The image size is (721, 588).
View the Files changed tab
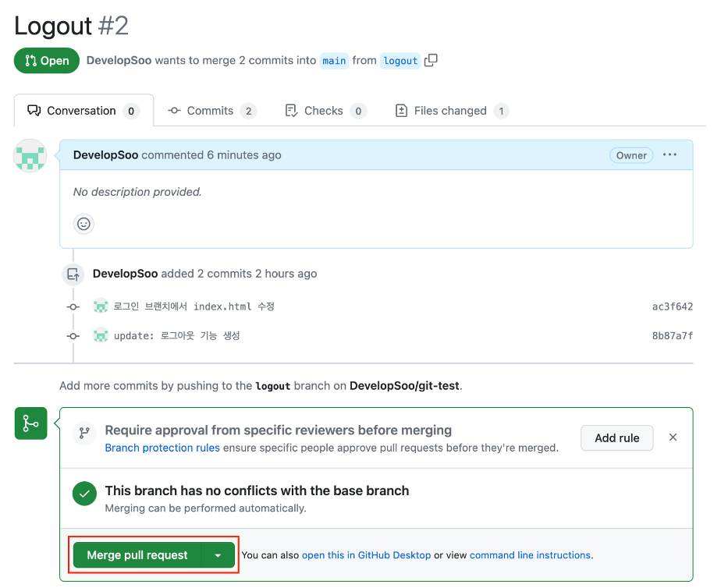(452, 111)
